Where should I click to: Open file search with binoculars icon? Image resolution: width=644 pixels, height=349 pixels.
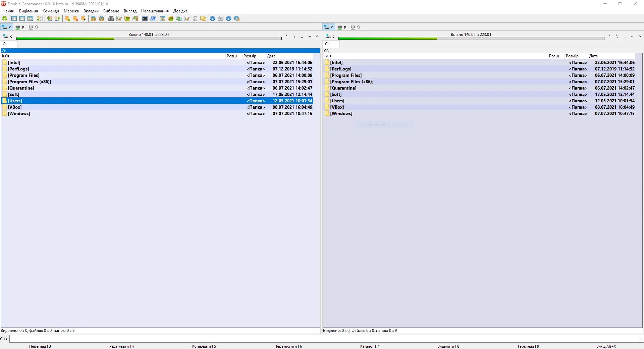[111, 18]
